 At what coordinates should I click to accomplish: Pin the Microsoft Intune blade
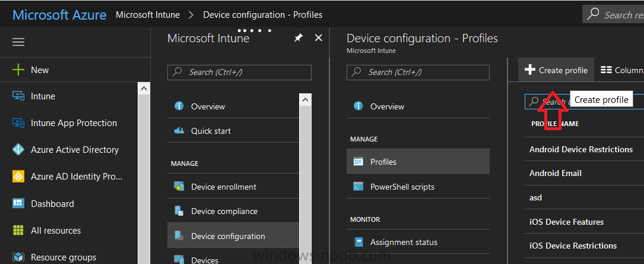coord(298,38)
